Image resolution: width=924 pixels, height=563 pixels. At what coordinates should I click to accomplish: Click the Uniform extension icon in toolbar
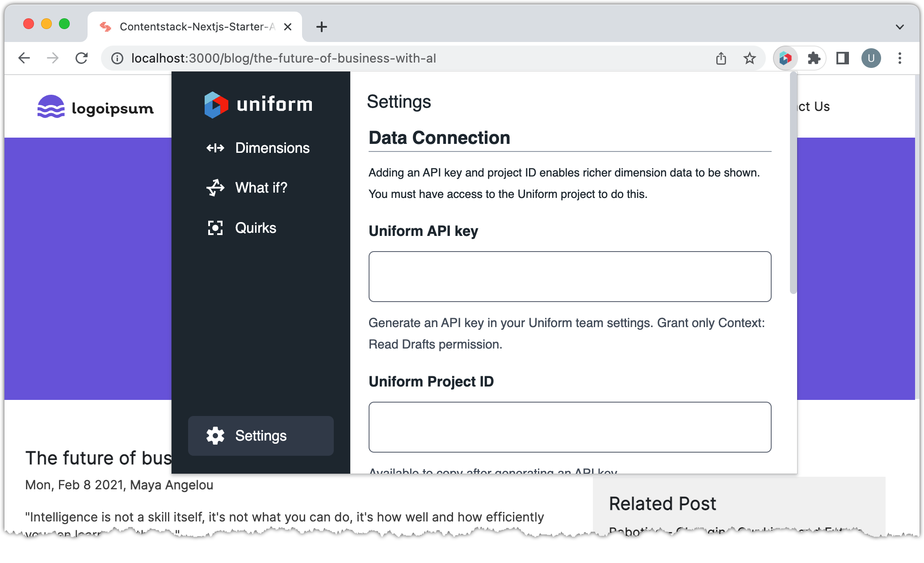(785, 58)
